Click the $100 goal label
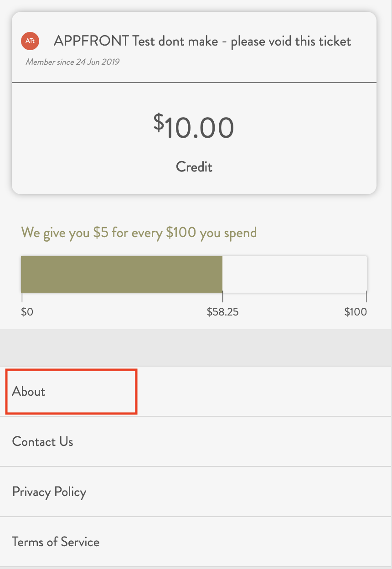The width and height of the screenshot is (392, 569). tap(356, 312)
